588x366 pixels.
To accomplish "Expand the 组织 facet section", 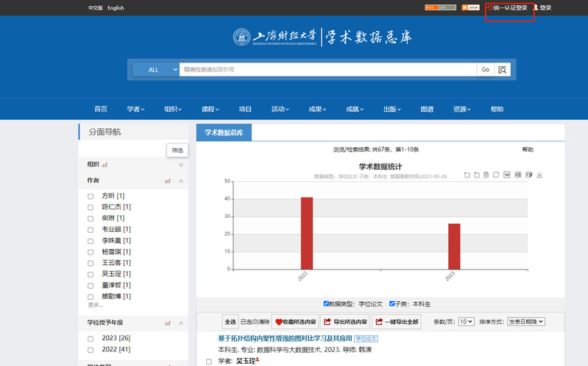I will click(x=181, y=164).
